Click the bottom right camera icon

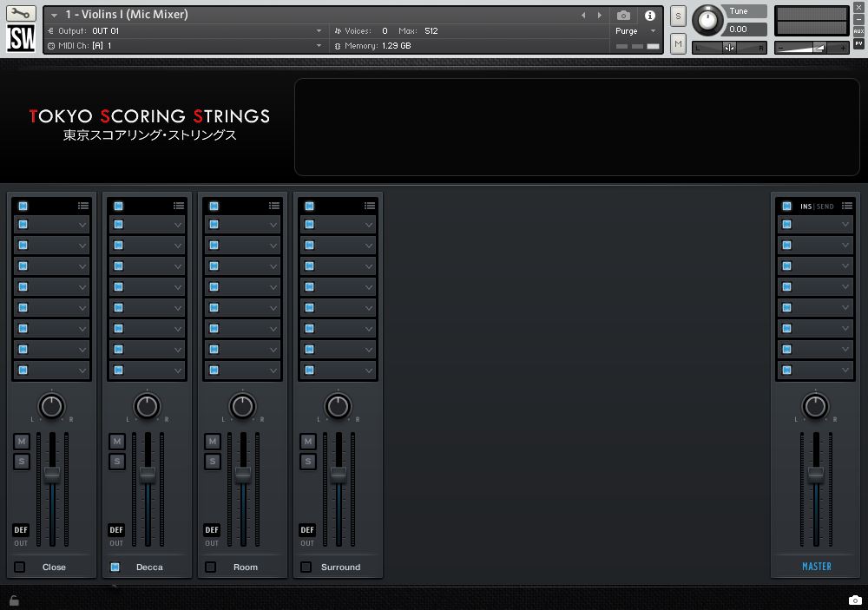(855, 600)
